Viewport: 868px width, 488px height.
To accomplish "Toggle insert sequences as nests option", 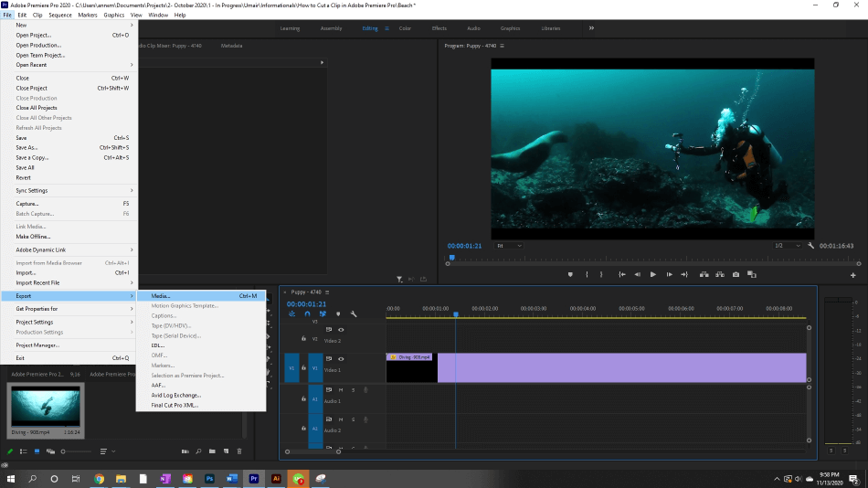I will point(291,314).
